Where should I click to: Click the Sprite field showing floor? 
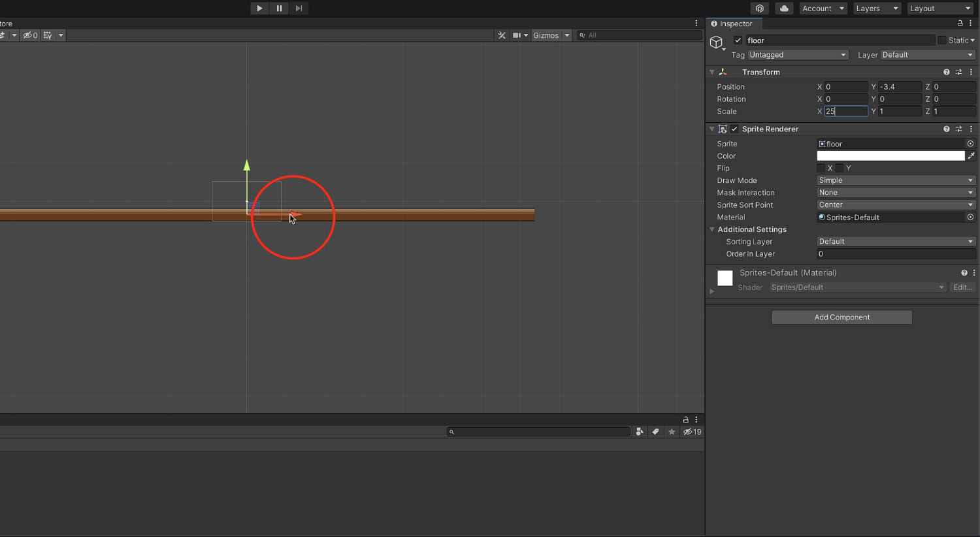890,144
